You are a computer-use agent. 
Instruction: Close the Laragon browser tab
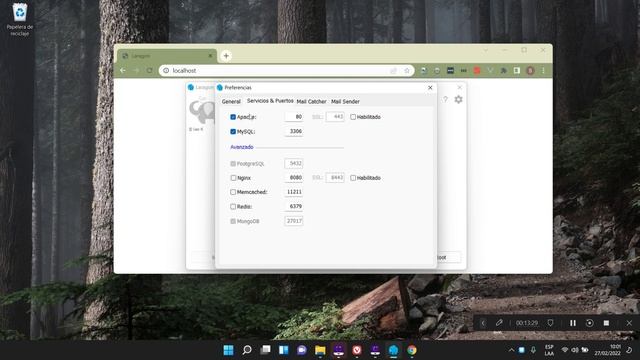click(210, 56)
